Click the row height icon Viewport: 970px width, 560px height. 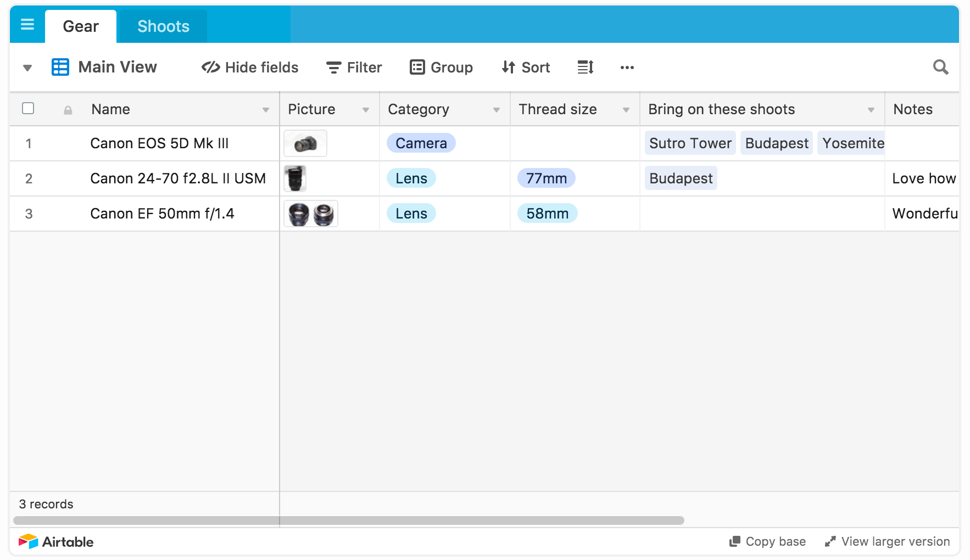(586, 67)
